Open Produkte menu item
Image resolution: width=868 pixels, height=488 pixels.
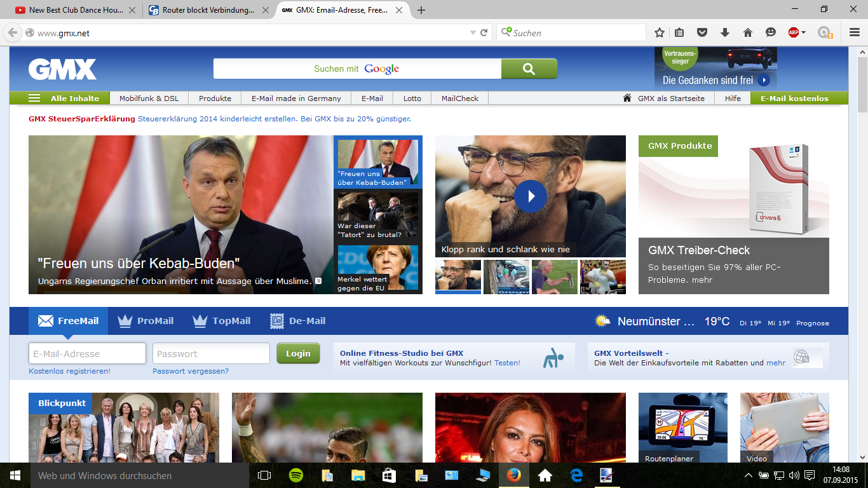(215, 98)
